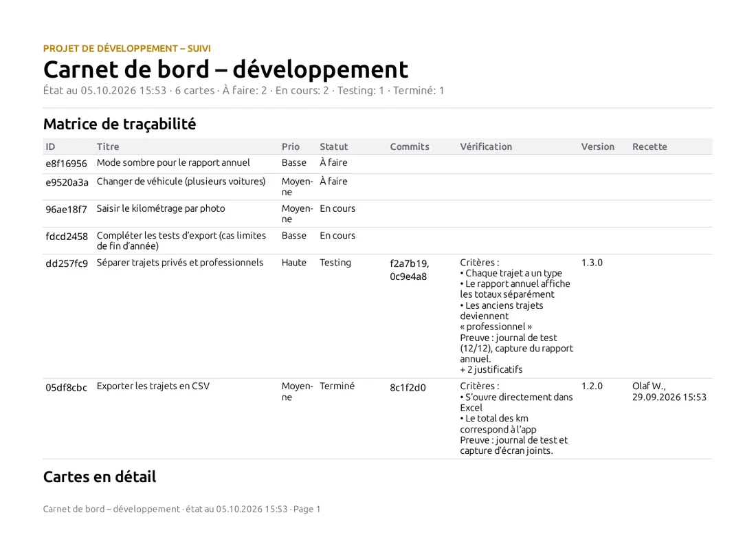Image resolution: width=756 pixels, height=535 pixels.
Task: Click title 'Mode sombre pour le rapport annuel'
Action: (174, 162)
